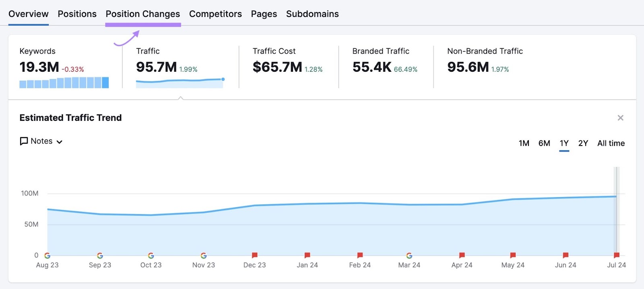This screenshot has width=644, height=289.
Task: Open the red flag note at May 24
Action: (x=513, y=255)
